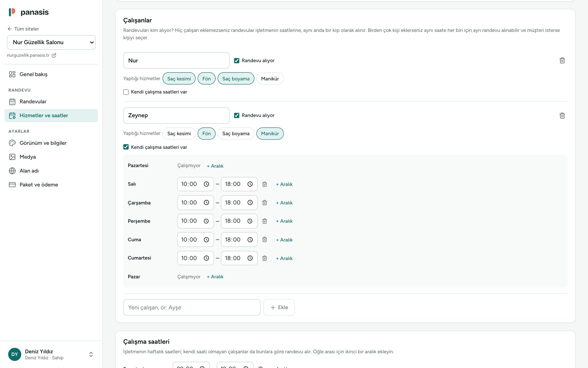588x368 pixels.
Task: Open Paket ve ödeme page
Action: coord(51,185)
